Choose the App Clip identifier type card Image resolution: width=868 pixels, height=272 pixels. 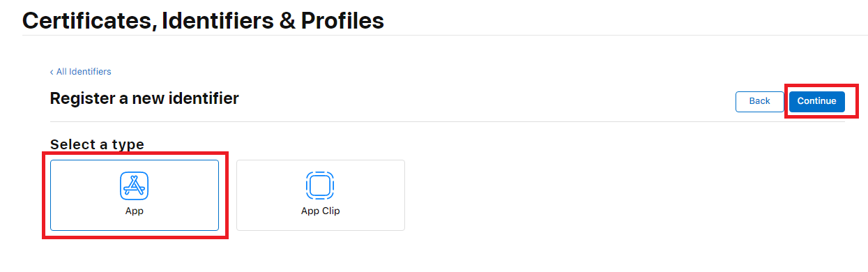tap(321, 195)
